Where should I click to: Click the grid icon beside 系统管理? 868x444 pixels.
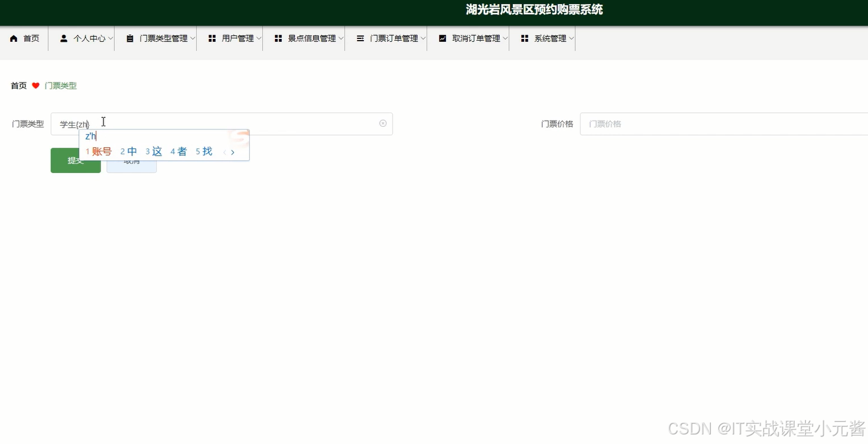[524, 38]
